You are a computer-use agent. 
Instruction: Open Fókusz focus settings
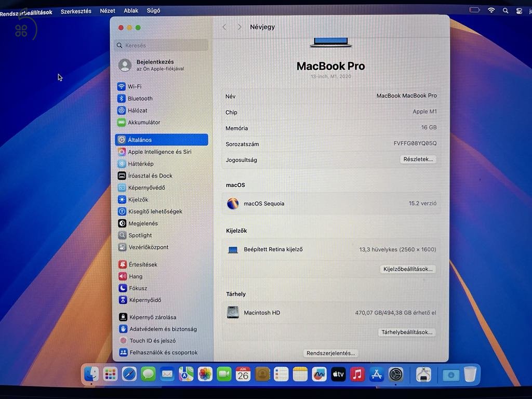coord(133,288)
